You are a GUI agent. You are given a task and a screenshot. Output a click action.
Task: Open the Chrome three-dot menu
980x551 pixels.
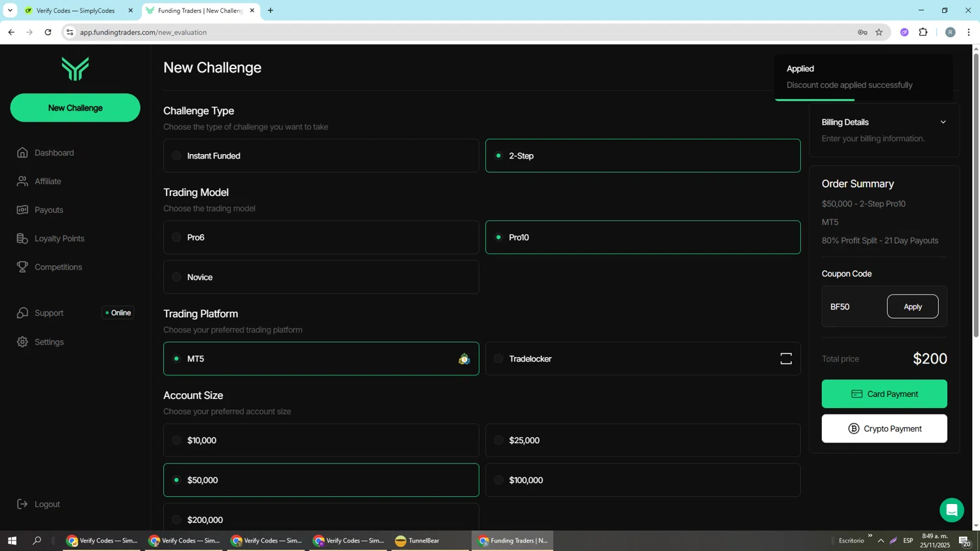(968, 32)
